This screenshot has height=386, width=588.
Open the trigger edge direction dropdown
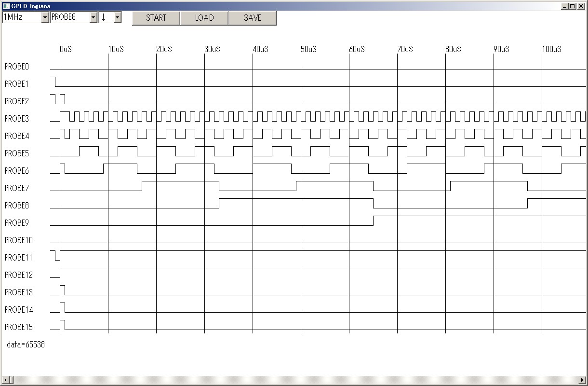[110, 17]
